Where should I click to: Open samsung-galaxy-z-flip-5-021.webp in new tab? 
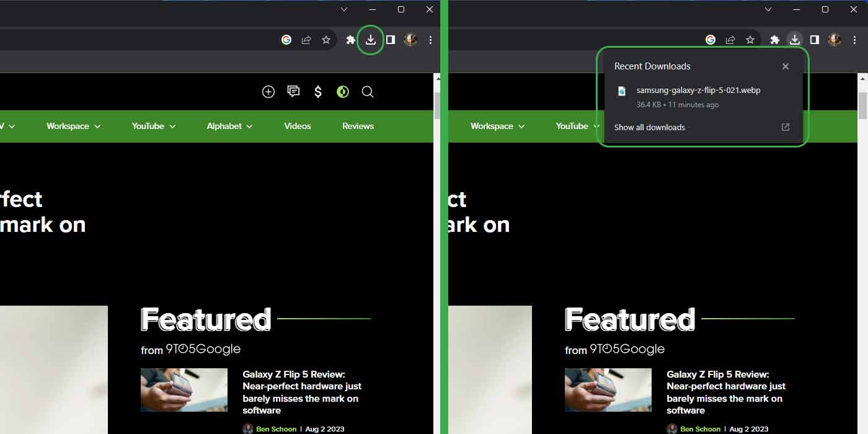pos(698,90)
